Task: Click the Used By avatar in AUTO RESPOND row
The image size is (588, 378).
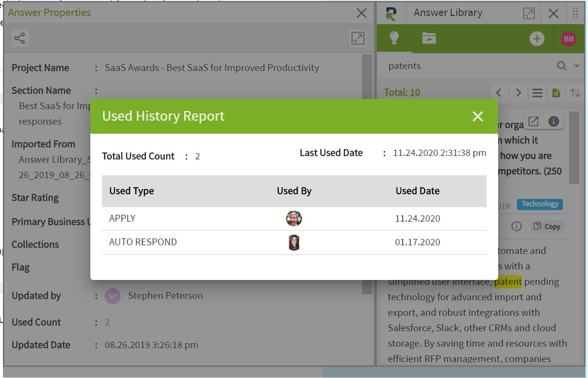Action: 294,242
